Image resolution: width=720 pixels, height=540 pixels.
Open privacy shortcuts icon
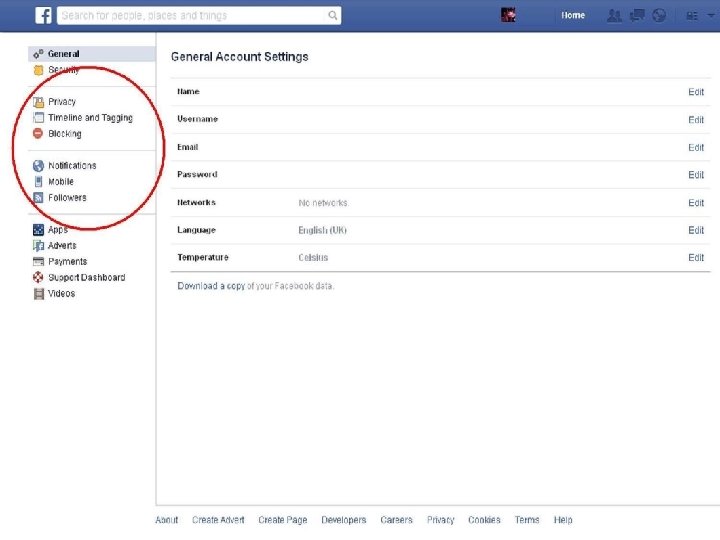click(692, 16)
